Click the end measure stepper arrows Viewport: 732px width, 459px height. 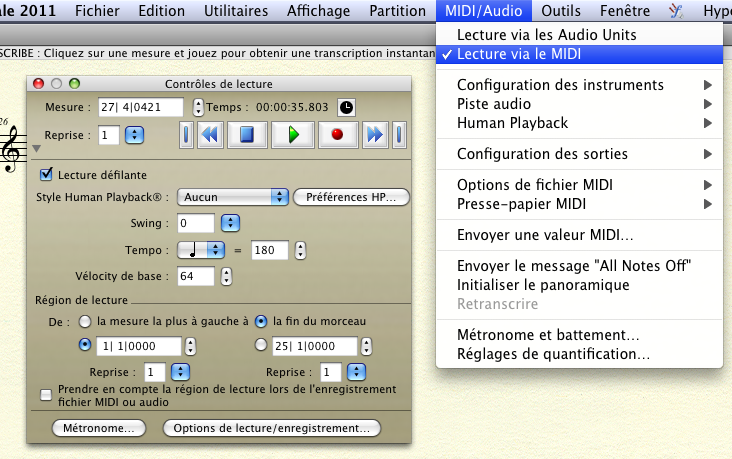(367, 346)
